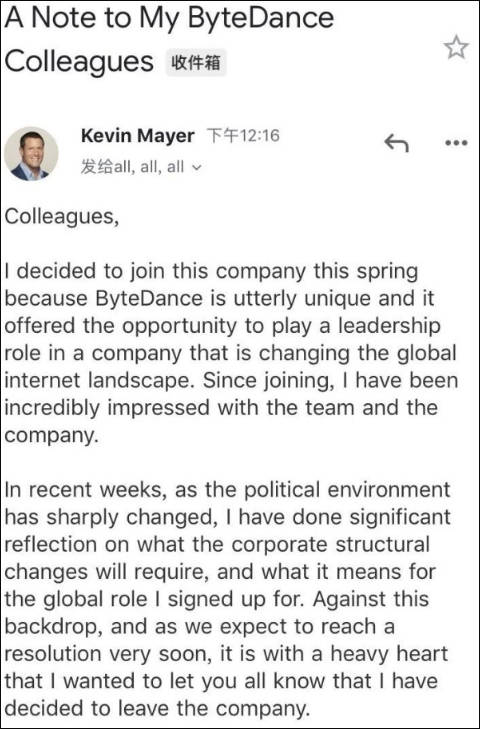Image resolution: width=480 pixels, height=729 pixels.
Task: Tap the reply arrow icon
Action: pyautogui.click(x=396, y=143)
